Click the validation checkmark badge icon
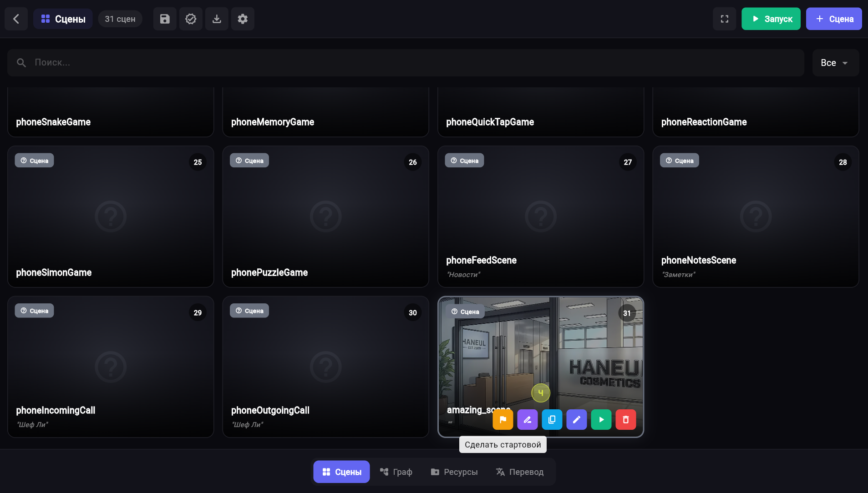This screenshot has width=868, height=493. pos(191,19)
